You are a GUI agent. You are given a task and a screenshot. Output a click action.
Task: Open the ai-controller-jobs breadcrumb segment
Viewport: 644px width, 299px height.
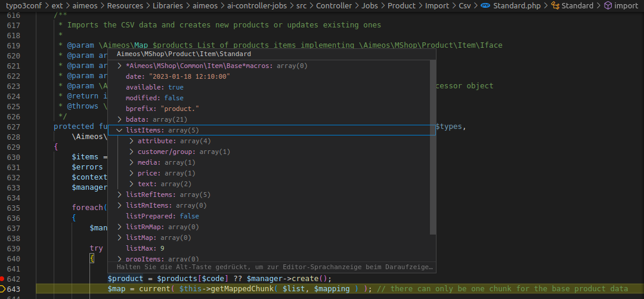tap(257, 6)
